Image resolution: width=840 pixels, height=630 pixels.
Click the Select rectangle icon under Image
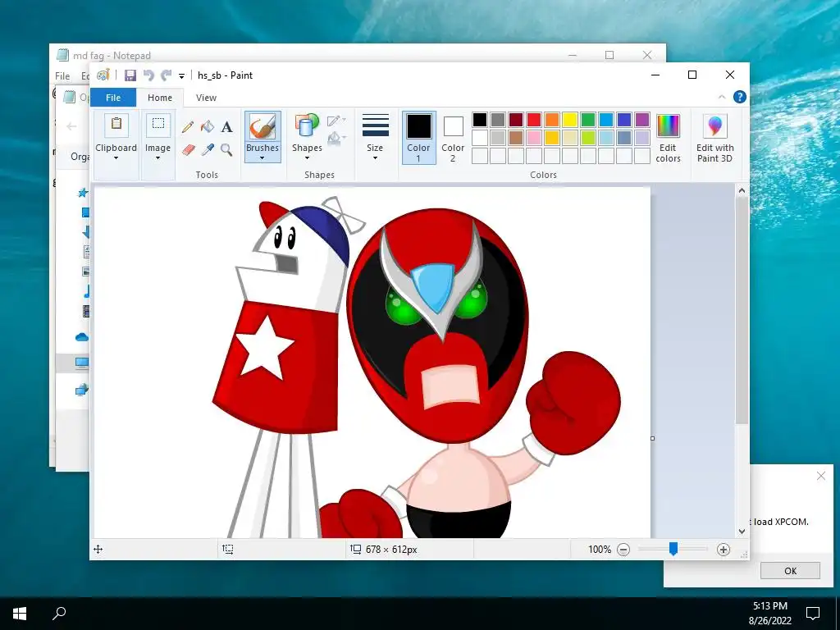click(158, 125)
